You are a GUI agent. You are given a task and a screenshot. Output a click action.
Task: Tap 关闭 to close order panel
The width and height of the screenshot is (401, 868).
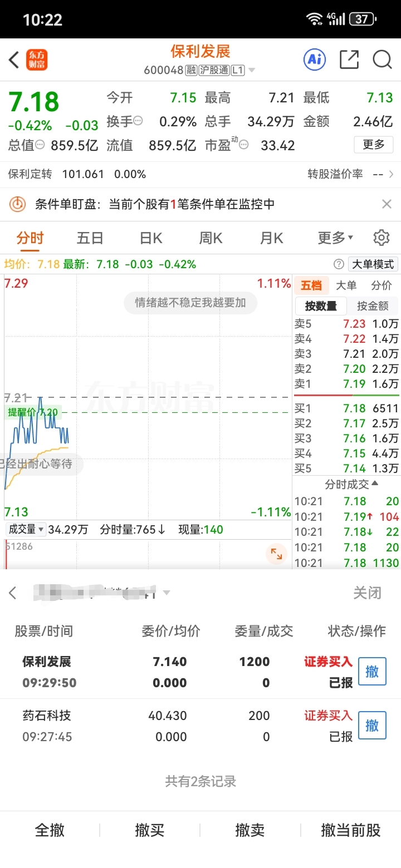(x=367, y=593)
